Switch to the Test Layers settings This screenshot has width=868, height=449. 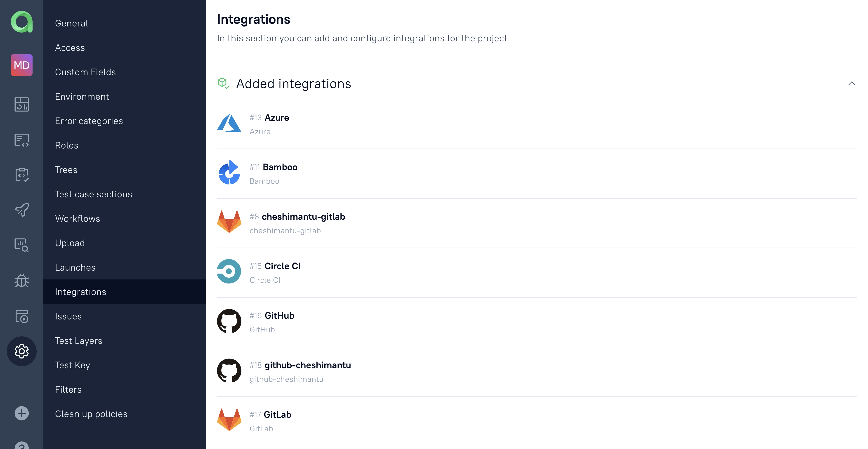point(78,341)
